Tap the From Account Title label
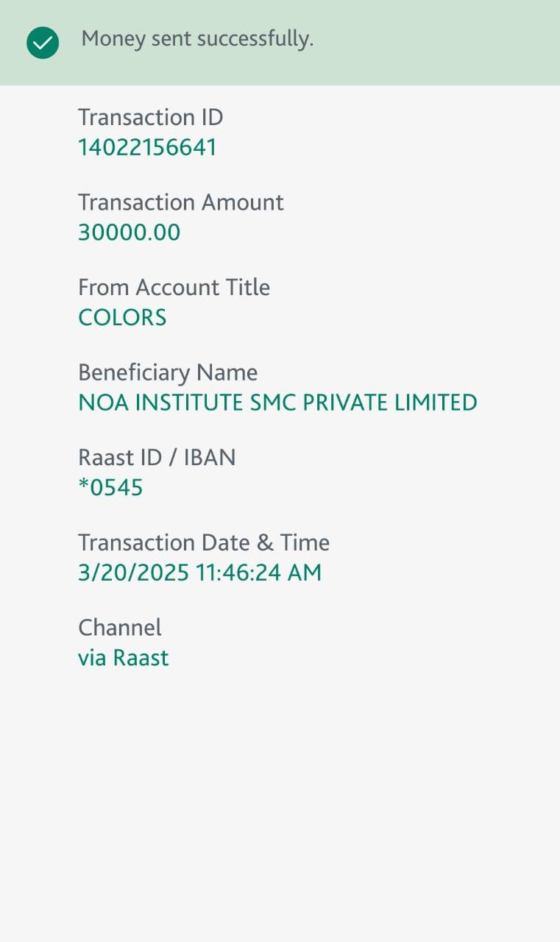Viewport: 560px width, 942px height. pos(174,287)
